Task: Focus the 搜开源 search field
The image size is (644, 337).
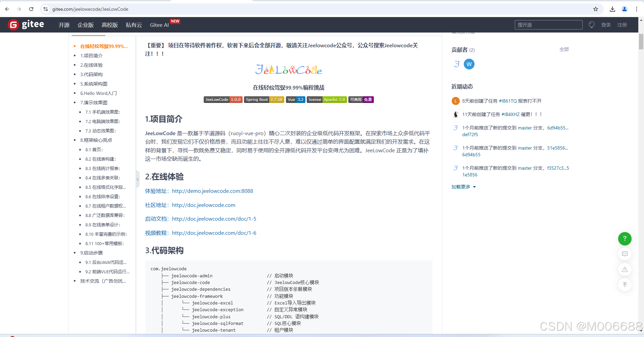Action: pyautogui.click(x=549, y=25)
